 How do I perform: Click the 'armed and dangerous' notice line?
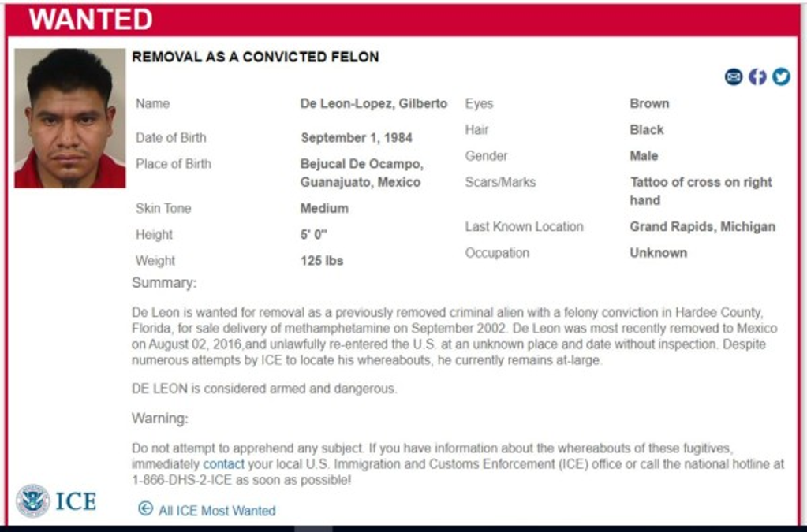pyautogui.click(x=264, y=389)
